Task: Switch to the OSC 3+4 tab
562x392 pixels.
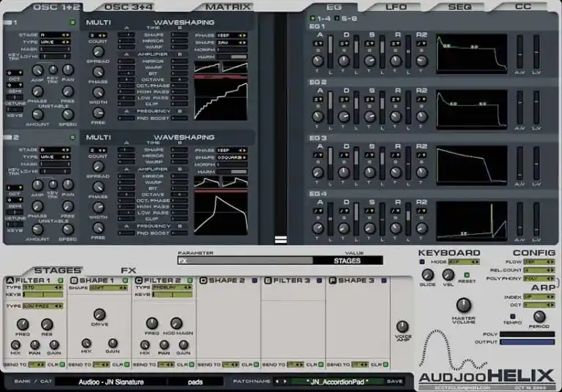Action: (x=128, y=7)
